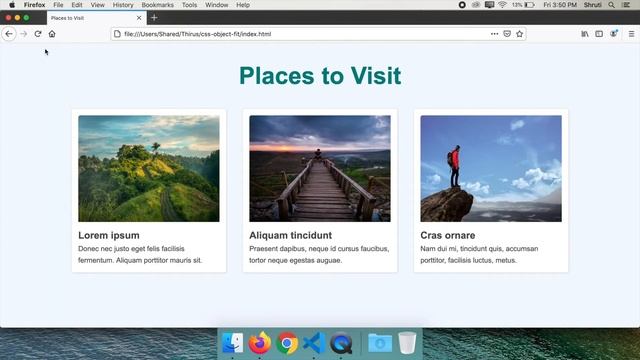Open QuickTime Player from the Dock

point(341,343)
